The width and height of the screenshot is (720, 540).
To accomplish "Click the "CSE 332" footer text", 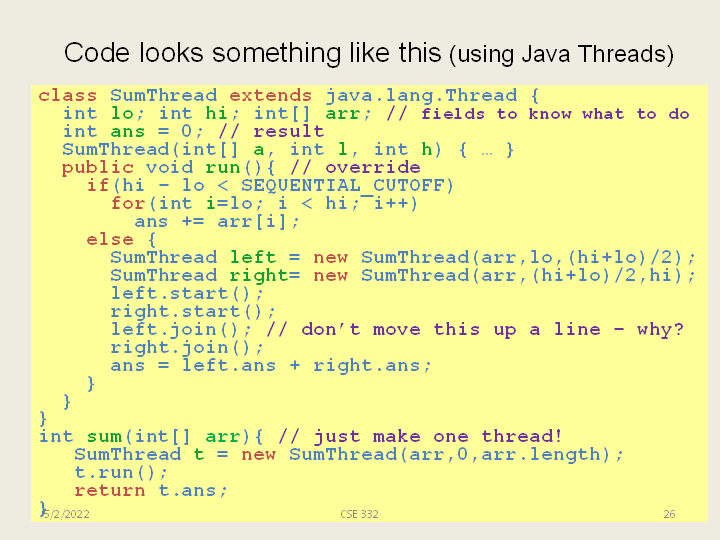I will [x=359, y=514].
